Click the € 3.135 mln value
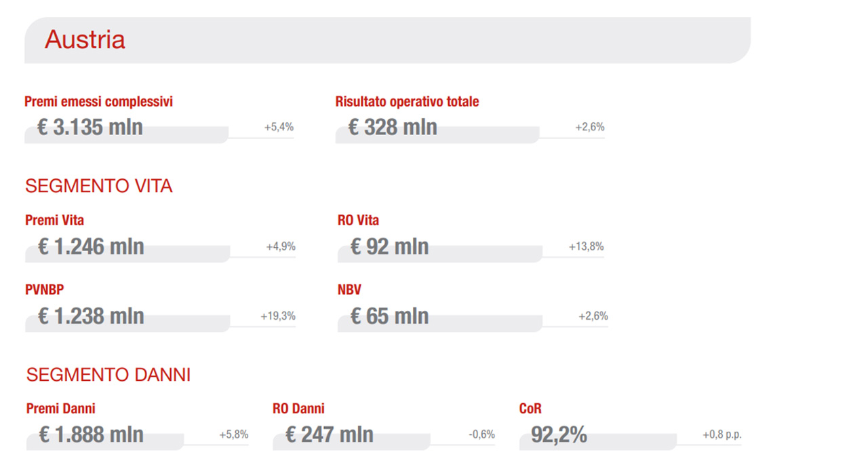The width and height of the screenshot is (868, 467). (x=90, y=127)
